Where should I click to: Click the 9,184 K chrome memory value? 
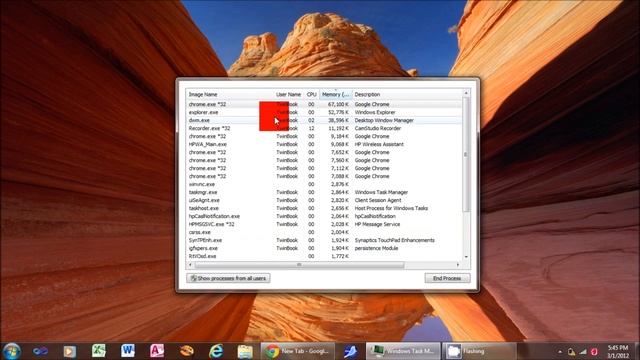pyautogui.click(x=340, y=136)
